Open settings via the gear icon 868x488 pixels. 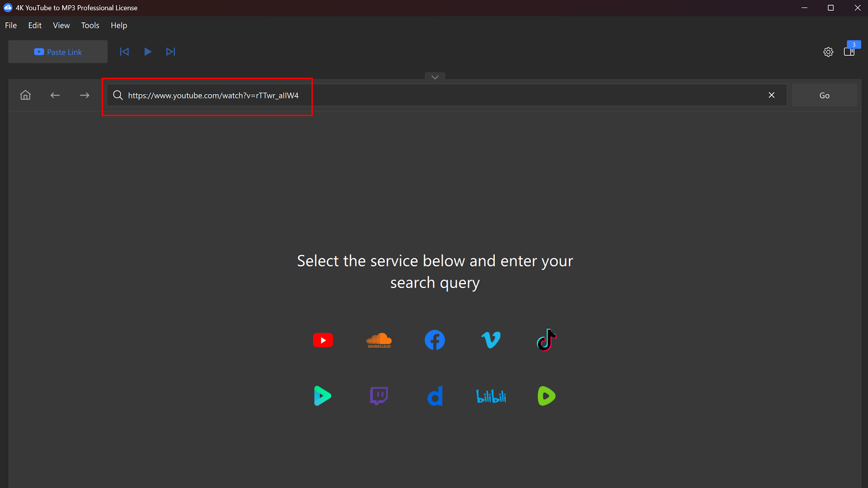(x=828, y=52)
